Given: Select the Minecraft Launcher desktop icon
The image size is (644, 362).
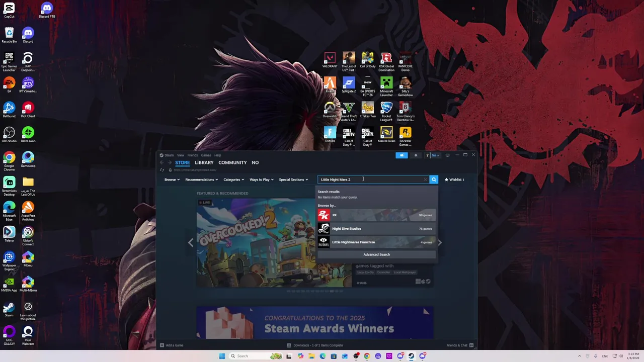Looking at the screenshot, I should [x=386, y=87].
